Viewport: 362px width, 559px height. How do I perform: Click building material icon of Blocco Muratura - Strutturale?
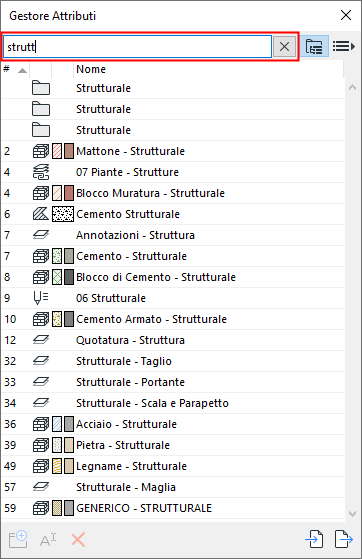[x=41, y=193]
